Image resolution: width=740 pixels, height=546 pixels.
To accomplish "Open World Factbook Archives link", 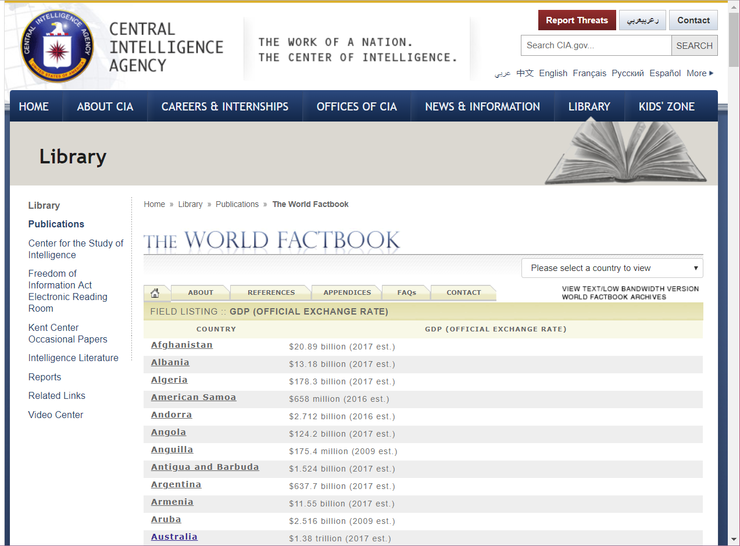I will [x=614, y=297].
